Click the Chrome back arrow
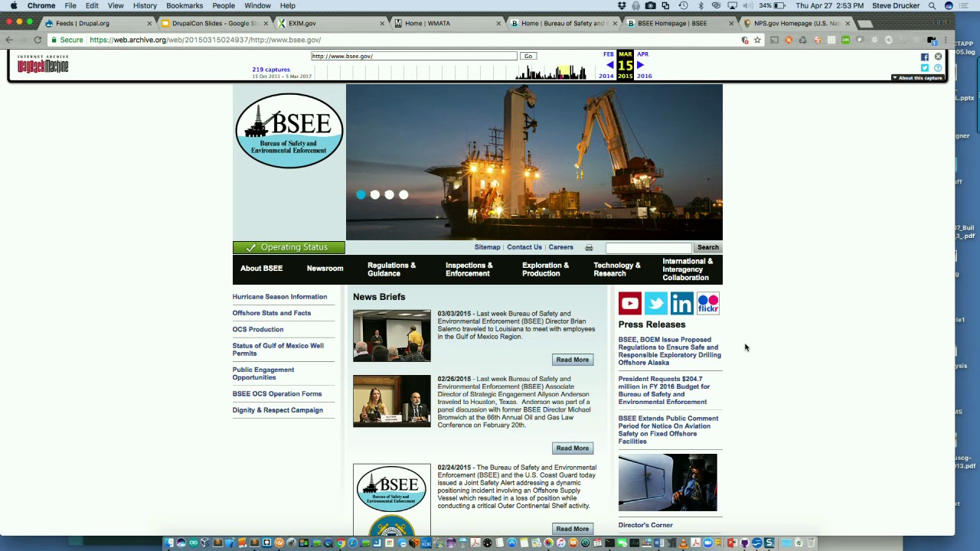The image size is (980, 551). click(x=9, y=40)
